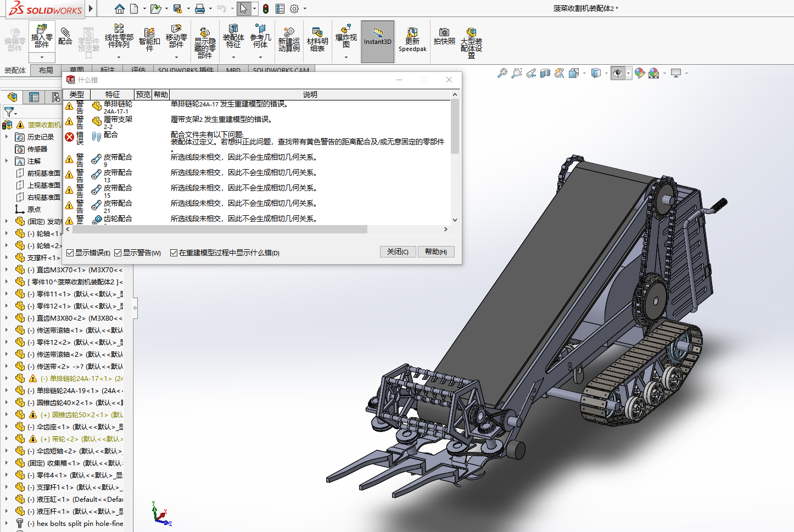This screenshot has width=794, height=532.
Task: Expand the SOLIDWORKS main menu arrow
Action: pyautogui.click(x=91, y=8)
